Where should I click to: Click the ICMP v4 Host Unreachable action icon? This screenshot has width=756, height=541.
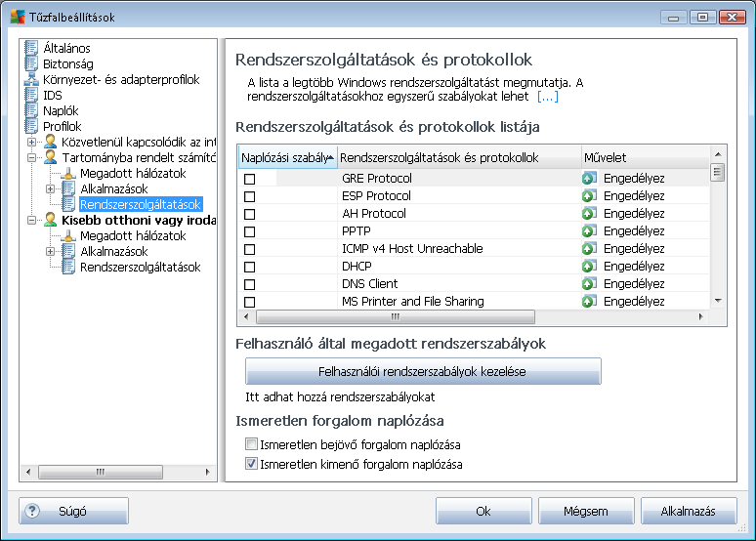pyautogui.click(x=589, y=248)
